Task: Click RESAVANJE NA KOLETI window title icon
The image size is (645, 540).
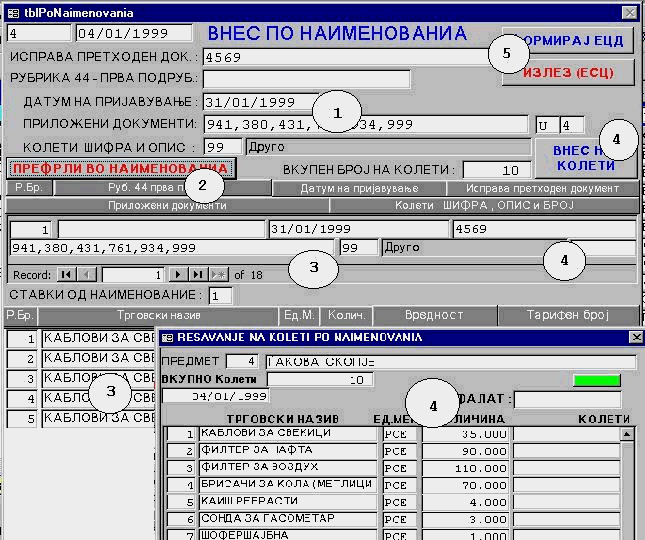Action: pos(167,338)
